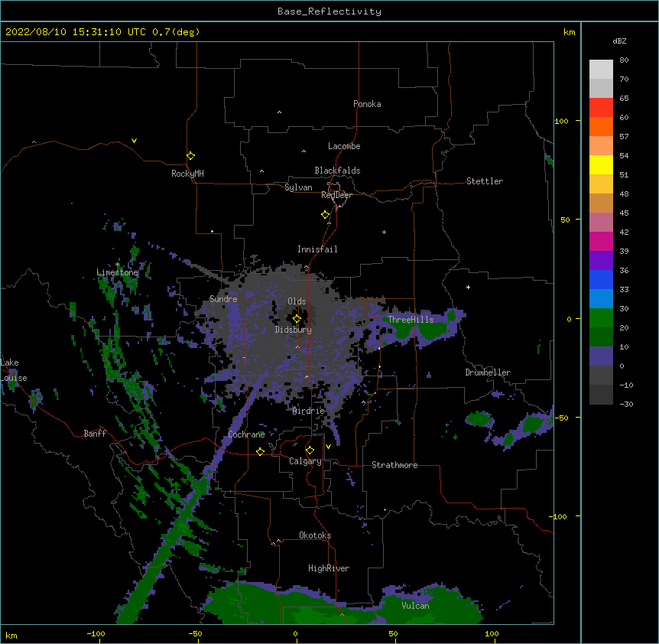659x644 pixels.
Task: Click the Olds city label
Action: click(297, 301)
